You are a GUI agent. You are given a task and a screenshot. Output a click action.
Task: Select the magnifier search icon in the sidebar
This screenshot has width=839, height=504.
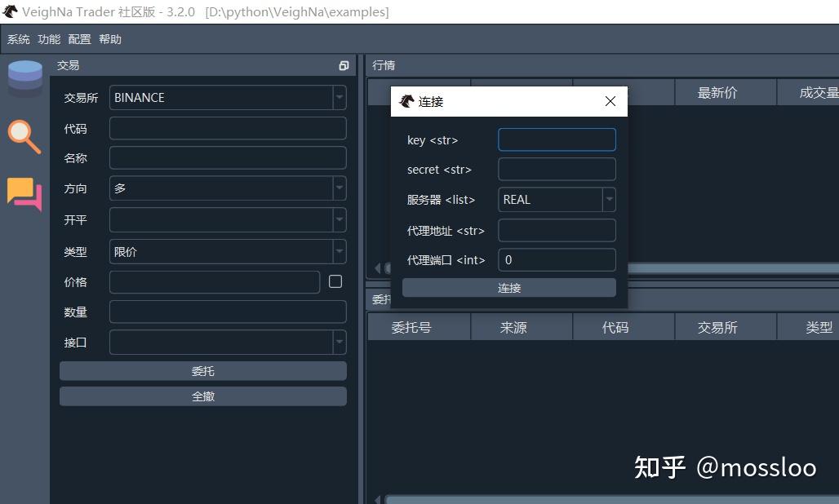coord(24,137)
